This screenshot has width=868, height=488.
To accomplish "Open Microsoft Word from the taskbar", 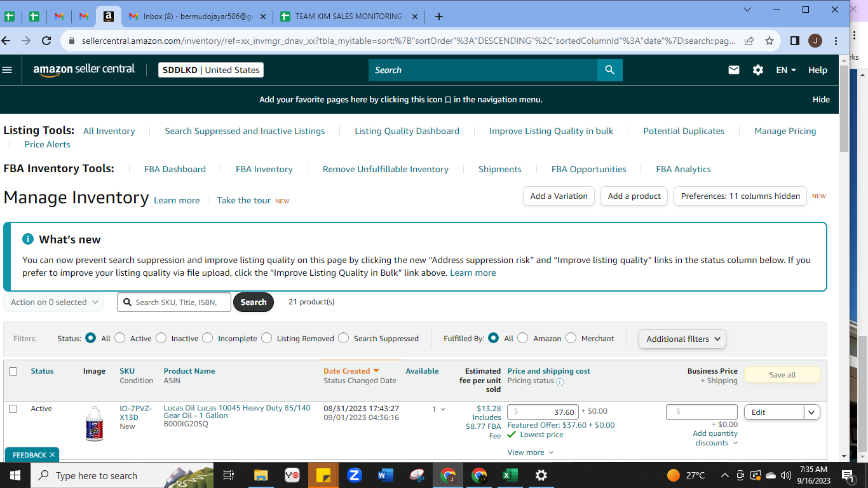I will (386, 475).
